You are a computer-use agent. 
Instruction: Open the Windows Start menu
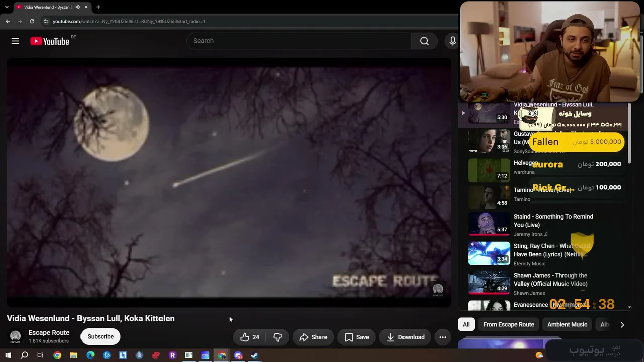[x=8, y=355]
